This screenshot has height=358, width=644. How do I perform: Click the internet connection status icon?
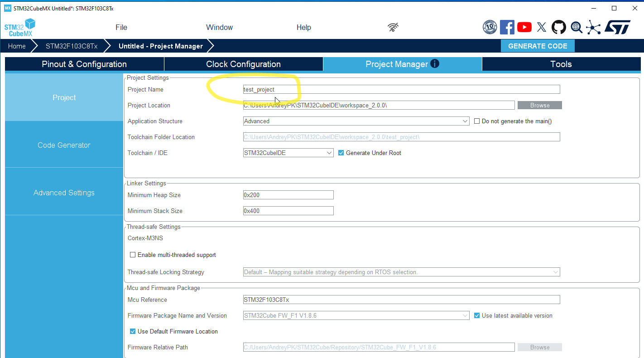[x=393, y=27]
